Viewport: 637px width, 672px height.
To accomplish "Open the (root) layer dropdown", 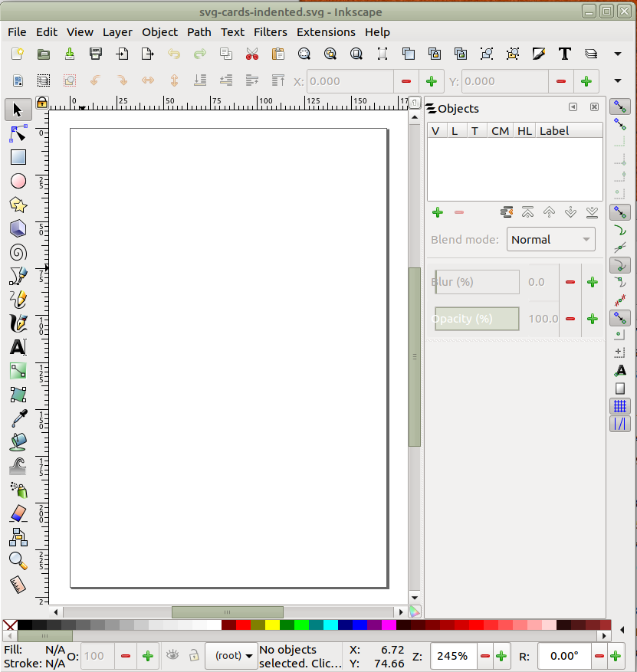I will coord(231,656).
